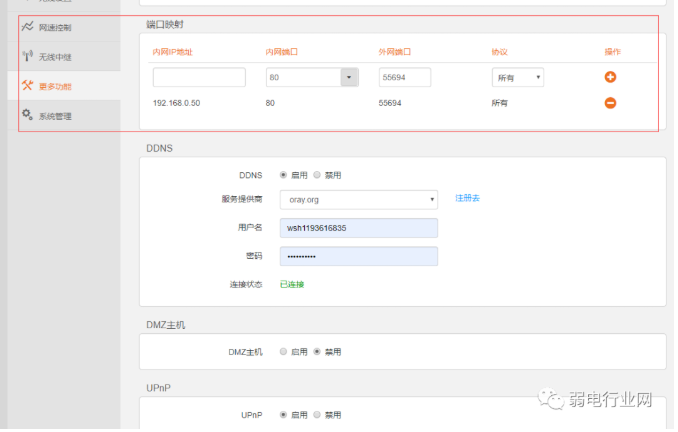Viewport: 678px width, 432px height.
Task: Disable DDNS with the 禁用 radio button
Action: pos(317,175)
